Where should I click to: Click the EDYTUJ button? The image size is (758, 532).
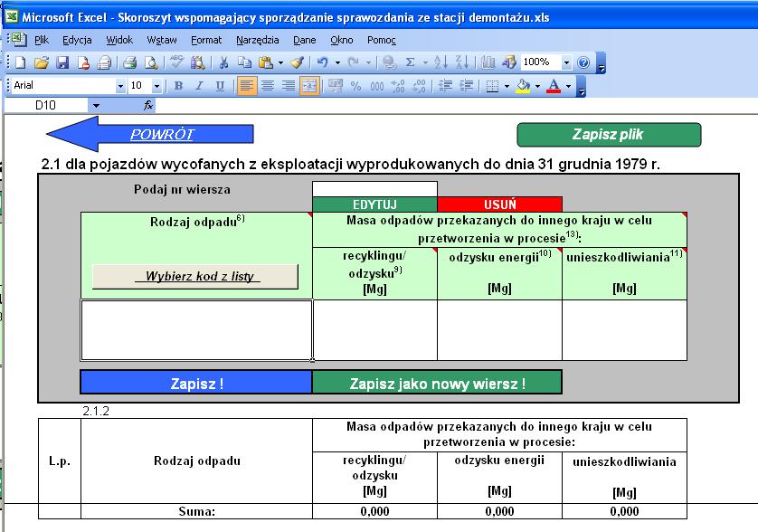(374, 204)
